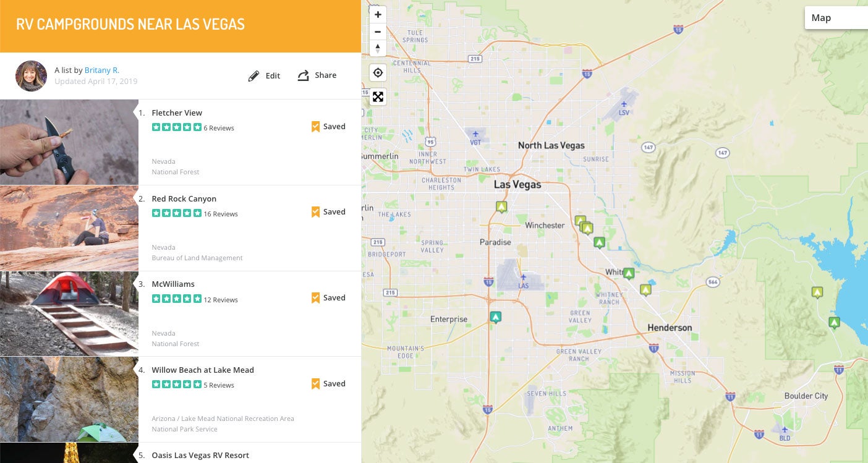This screenshot has height=463, width=868.
Task: Select the lower campground marker beside Lake Mead
Action: coord(834,322)
